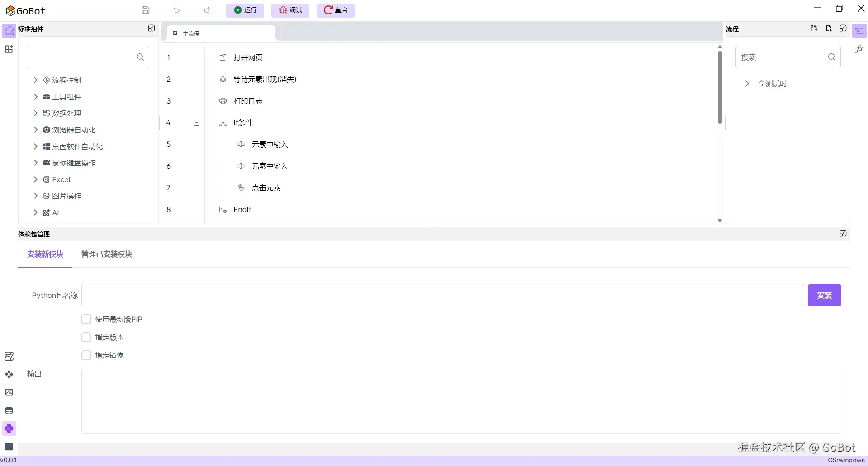Collapse the If条件 block on line 4
The width and height of the screenshot is (868, 466).
(x=196, y=122)
